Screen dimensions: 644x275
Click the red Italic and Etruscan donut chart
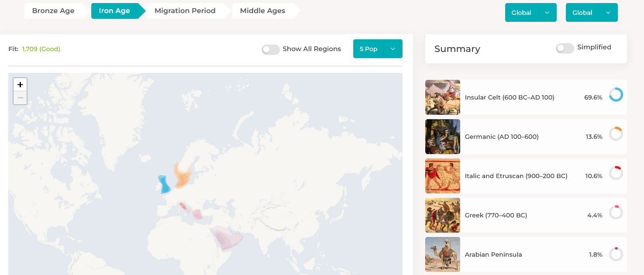click(616, 173)
